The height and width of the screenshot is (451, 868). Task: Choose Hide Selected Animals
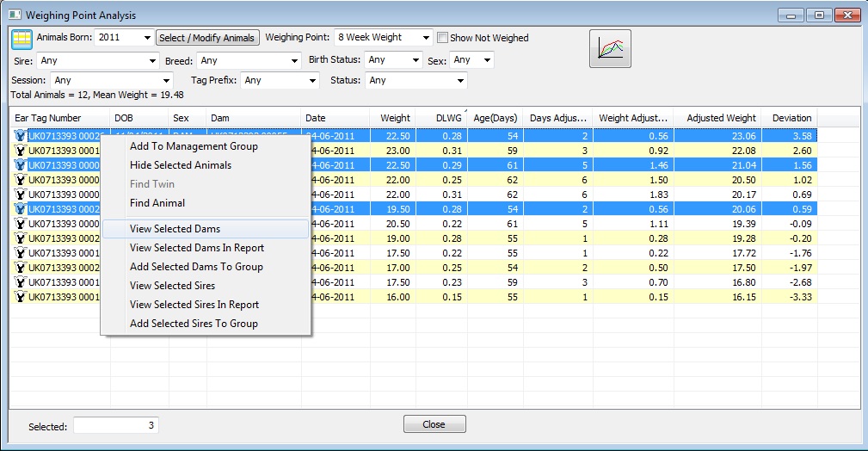(206, 165)
